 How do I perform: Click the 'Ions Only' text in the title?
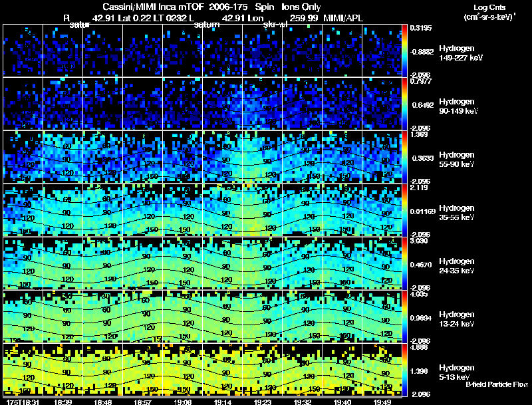click(301, 7)
